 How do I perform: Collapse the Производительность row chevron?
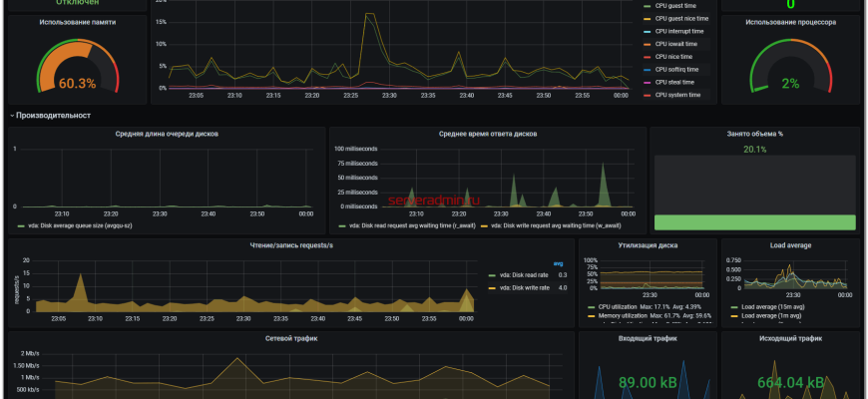(x=11, y=116)
